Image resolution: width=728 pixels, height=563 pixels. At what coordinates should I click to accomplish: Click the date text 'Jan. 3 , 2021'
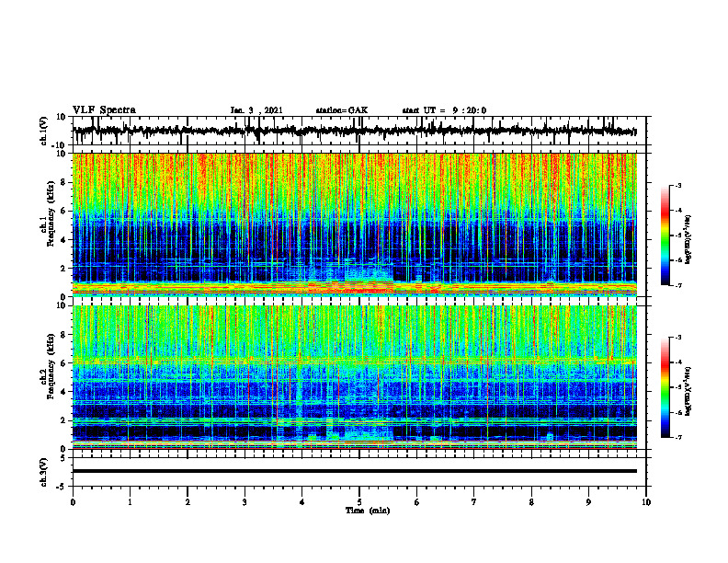point(256,110)
